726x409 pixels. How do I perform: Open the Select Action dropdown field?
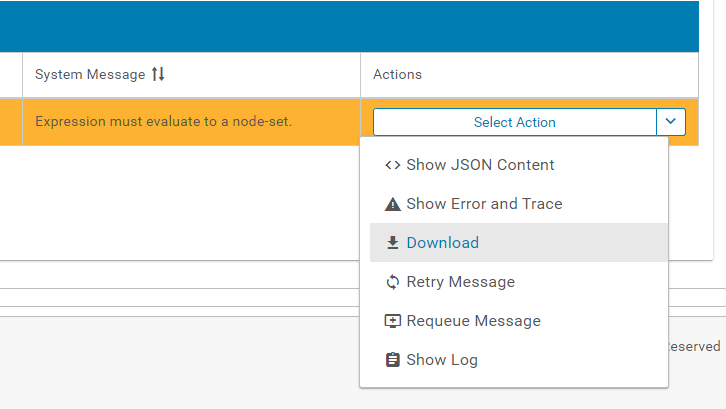(x=515, y=122)
